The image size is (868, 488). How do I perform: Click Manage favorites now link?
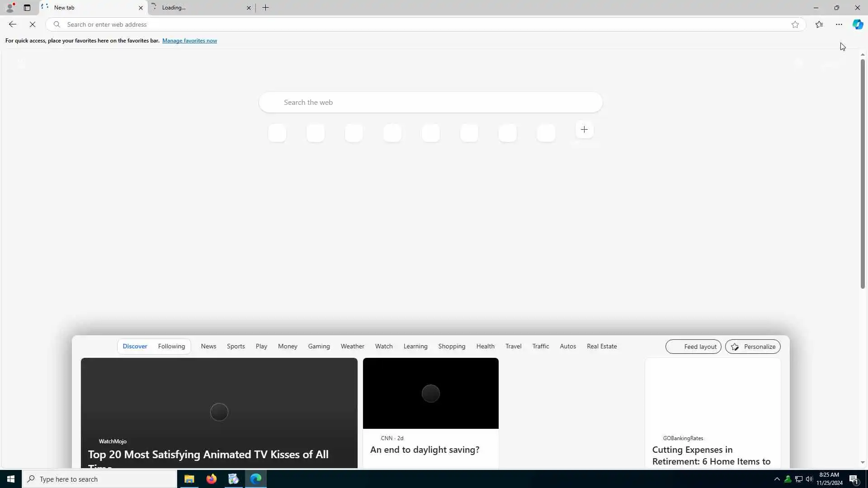click(x=189, y=41)
